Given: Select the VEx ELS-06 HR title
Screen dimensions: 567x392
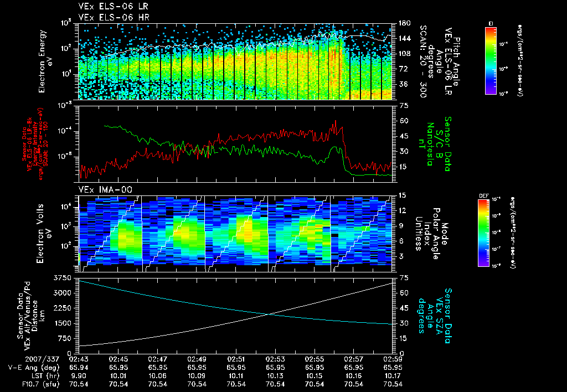Looking at the screenshot, I should (114, 17).
